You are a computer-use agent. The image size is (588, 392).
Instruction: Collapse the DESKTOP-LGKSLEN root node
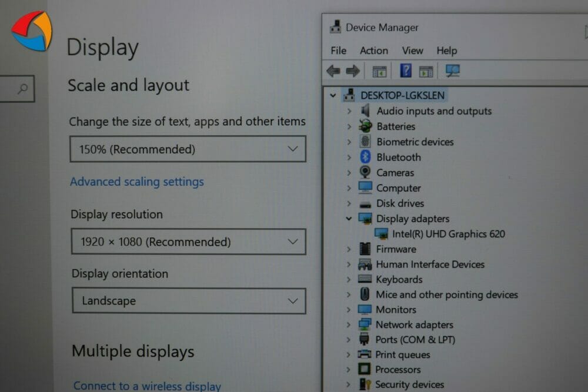coord(333,95)
